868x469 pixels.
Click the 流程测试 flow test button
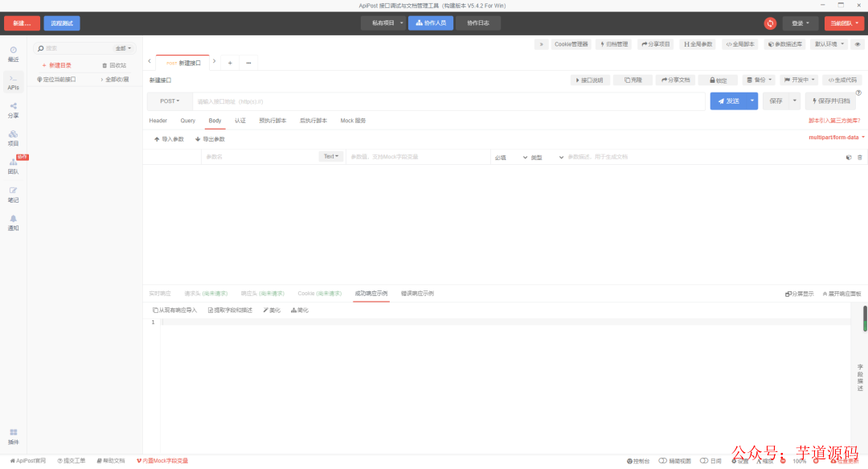[x=62, y=23]
